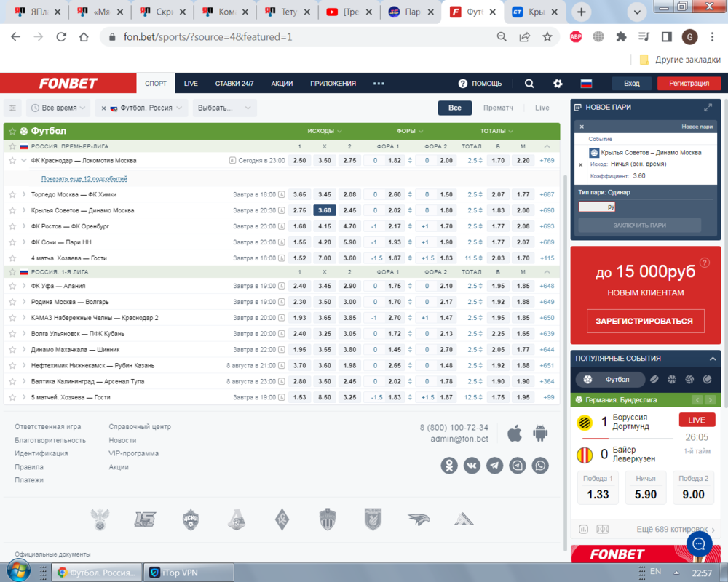
Task: Open the Приложения menu item
Action: 333,84
